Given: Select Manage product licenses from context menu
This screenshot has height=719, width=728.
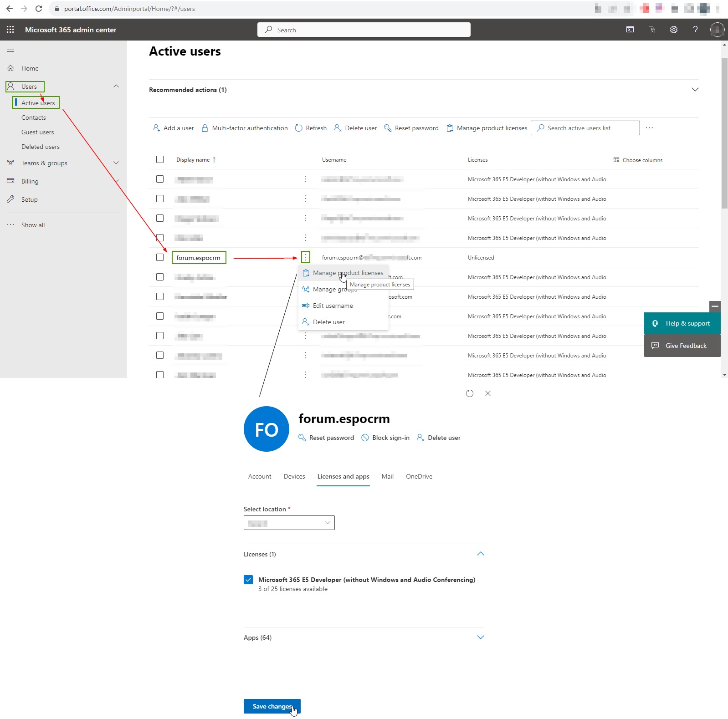Looking at the screenshot, I should tap(343, 273).
